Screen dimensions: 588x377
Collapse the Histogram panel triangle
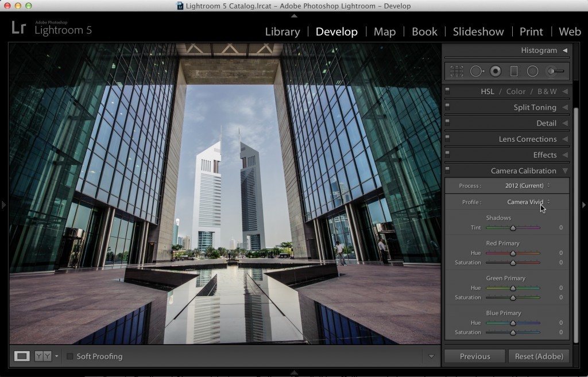coord(565,50)
